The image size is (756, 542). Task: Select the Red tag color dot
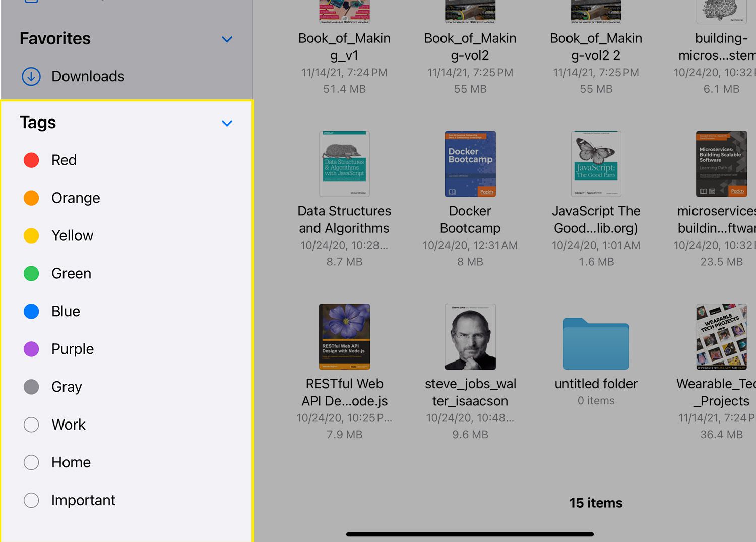[31, 160]
